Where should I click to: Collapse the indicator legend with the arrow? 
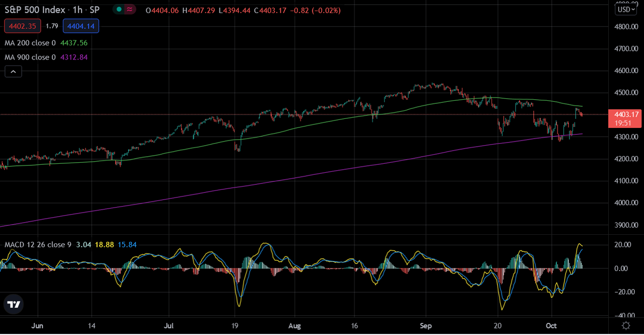tap(13, 72)
